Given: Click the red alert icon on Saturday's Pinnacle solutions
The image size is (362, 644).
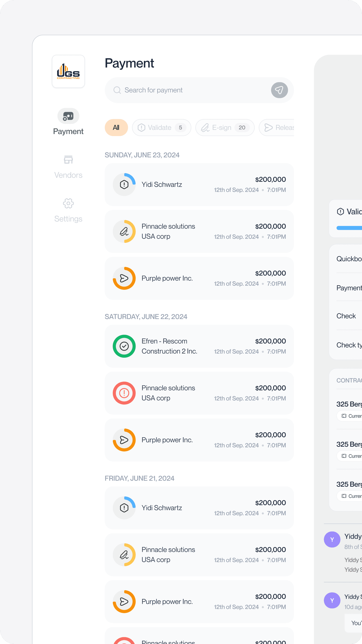Looking at the screenshot, I should pos(124,393).
